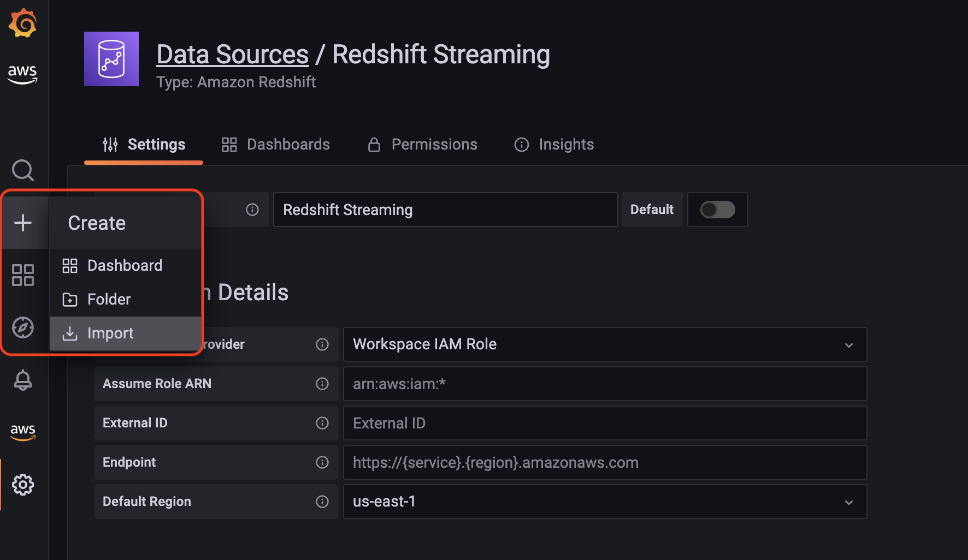Click the plus Create icon in sidebar

23,223
